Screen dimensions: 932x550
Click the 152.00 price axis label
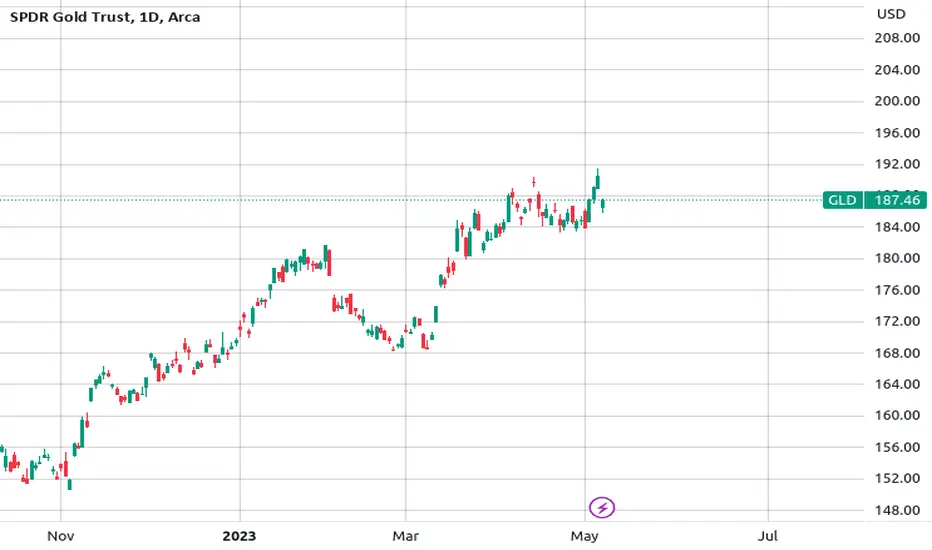tap(897, 479)
